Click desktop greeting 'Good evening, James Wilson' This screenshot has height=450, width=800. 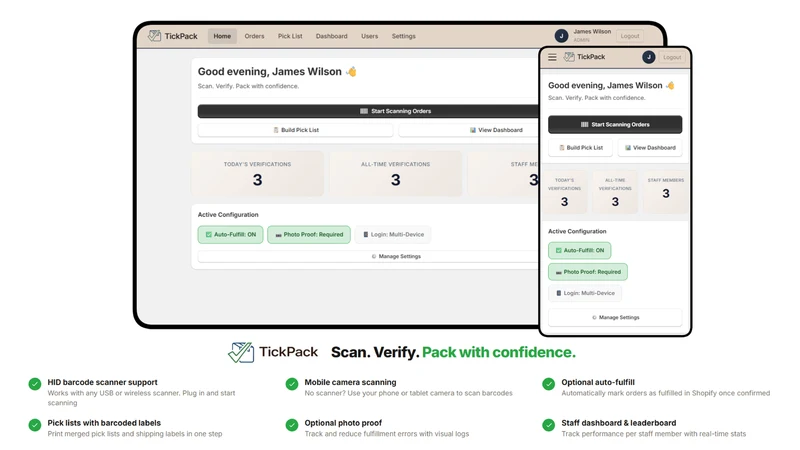[x=269, y=72]
